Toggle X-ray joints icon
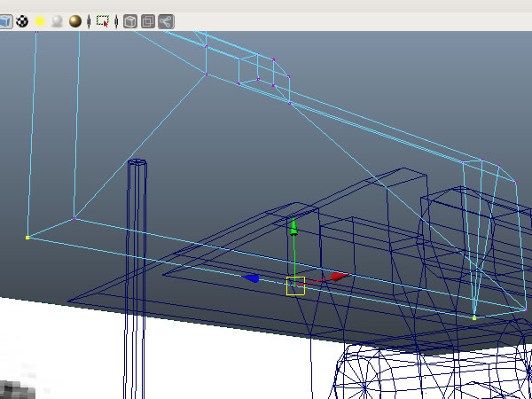The width and height of the screenshot is (532, 399). tap(166, 21)
